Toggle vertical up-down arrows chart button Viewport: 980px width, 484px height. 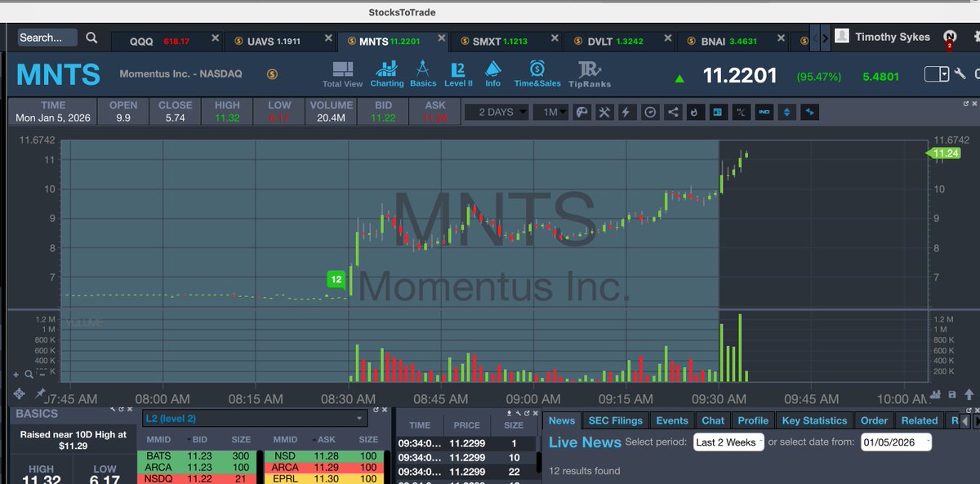click(x=787, y=112)
